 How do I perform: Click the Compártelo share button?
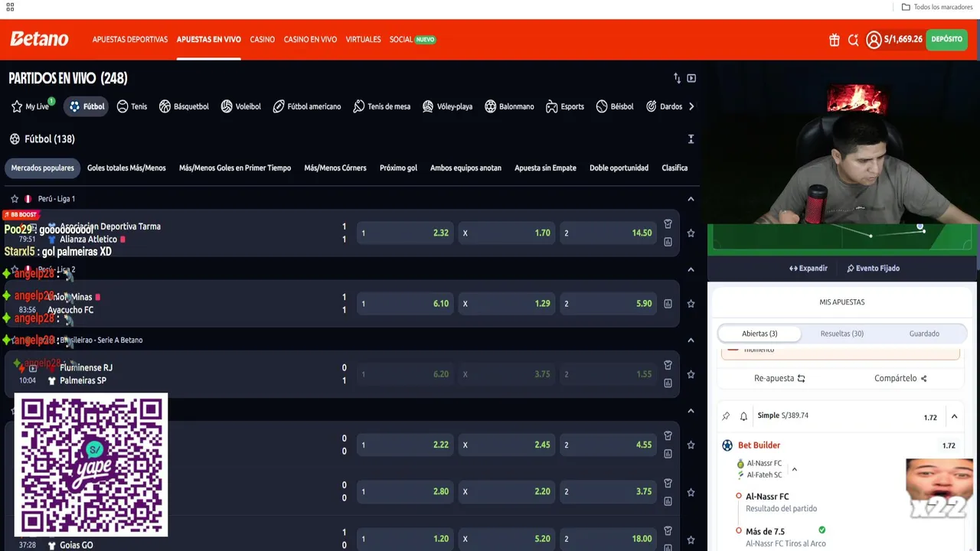[x=900, y=378]
